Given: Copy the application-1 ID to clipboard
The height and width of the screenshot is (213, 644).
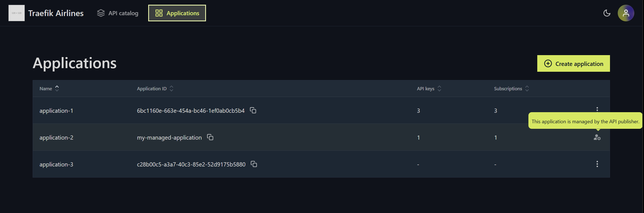Looking at the screenshot, I should click(x=253, y=110).
